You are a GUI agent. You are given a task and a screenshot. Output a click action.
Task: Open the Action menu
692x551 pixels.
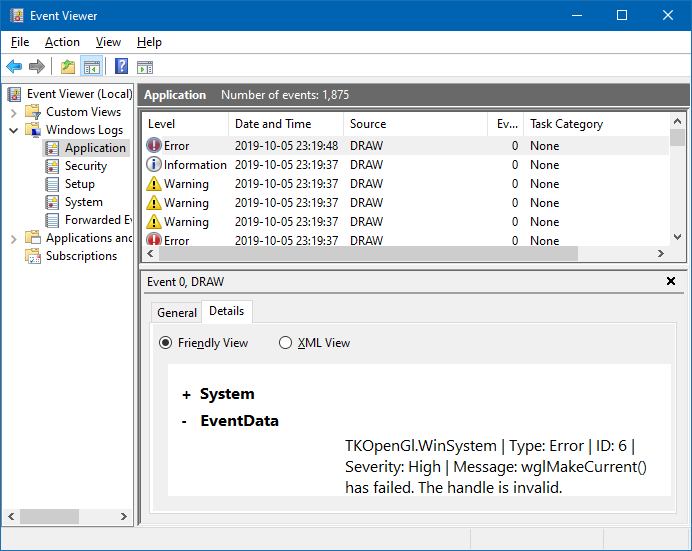pos(62,42)
